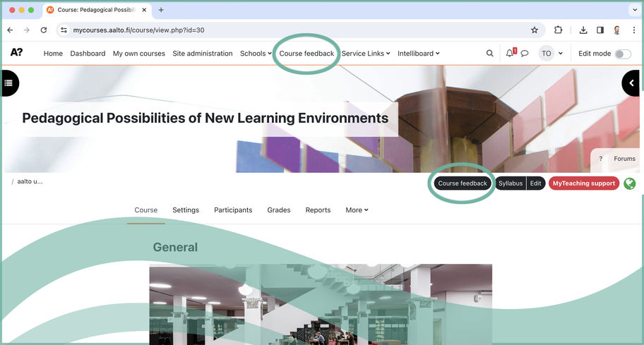The image size is (644, 345).
Task: Open the Grades tab
Action: (x=279, y=210)
